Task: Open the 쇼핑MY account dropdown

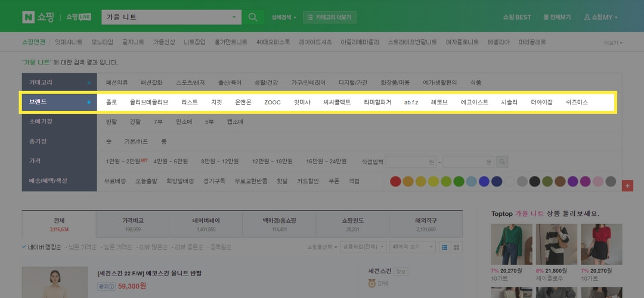Action: click(601, 17)
